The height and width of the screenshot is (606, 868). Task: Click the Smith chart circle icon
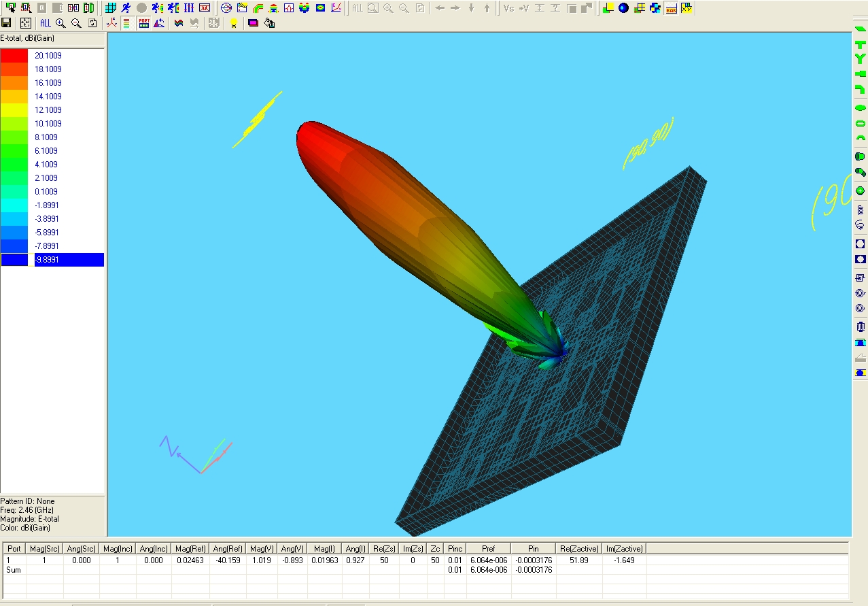point(226,7)
